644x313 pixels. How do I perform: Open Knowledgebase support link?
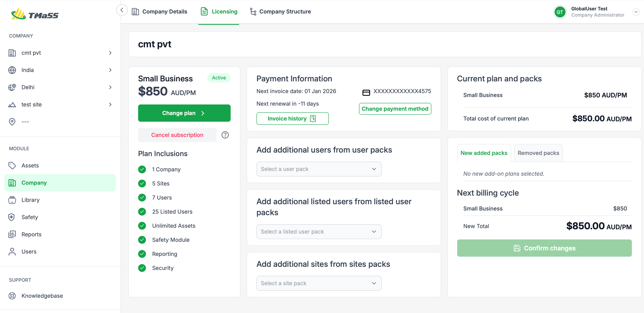pos(42,296)
